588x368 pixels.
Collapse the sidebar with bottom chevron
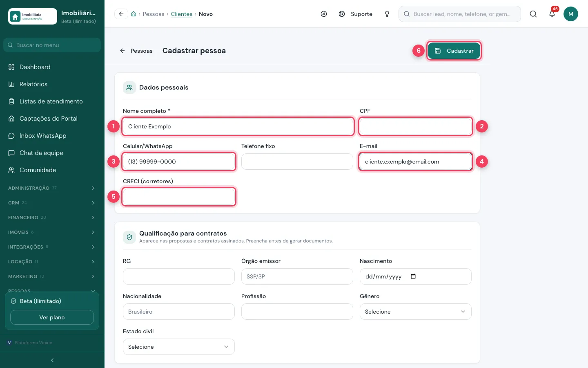pos(52,360)
